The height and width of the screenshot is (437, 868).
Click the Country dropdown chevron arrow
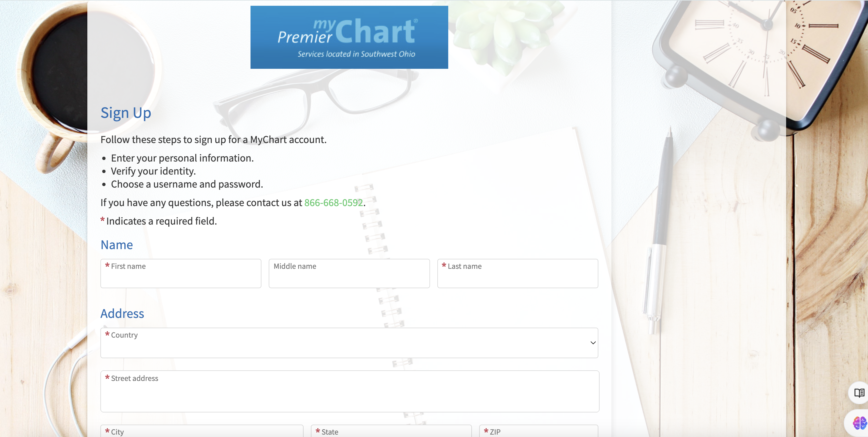click(x=592, y=342)
